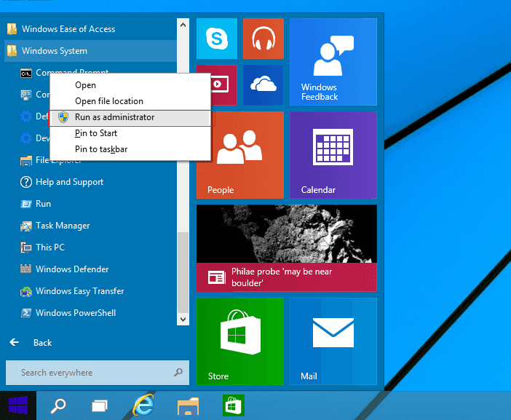Screen dimensions: 511x420
Task: Click the Search everywhere field
Action: click(x=91, y=373)
